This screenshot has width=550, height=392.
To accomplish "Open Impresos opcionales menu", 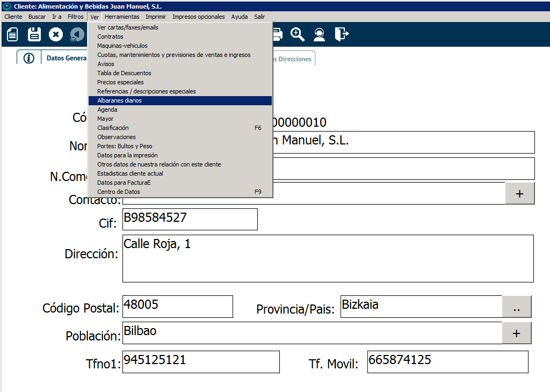I will [199, 17].
